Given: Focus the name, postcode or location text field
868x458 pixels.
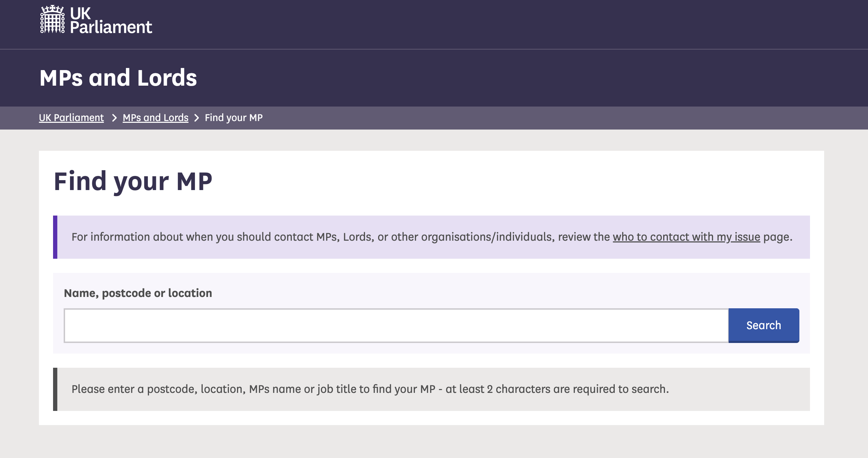Looking at the screenshot, I should tap(396, 326).
